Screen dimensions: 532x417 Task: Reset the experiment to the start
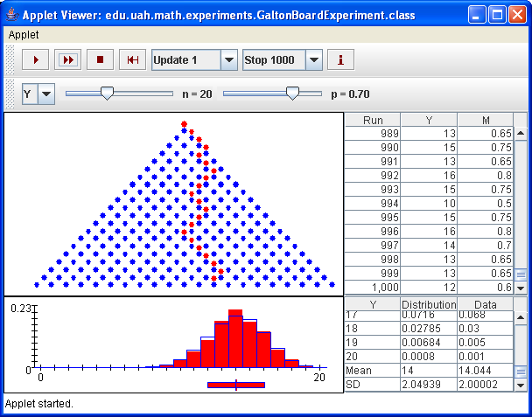133,59
